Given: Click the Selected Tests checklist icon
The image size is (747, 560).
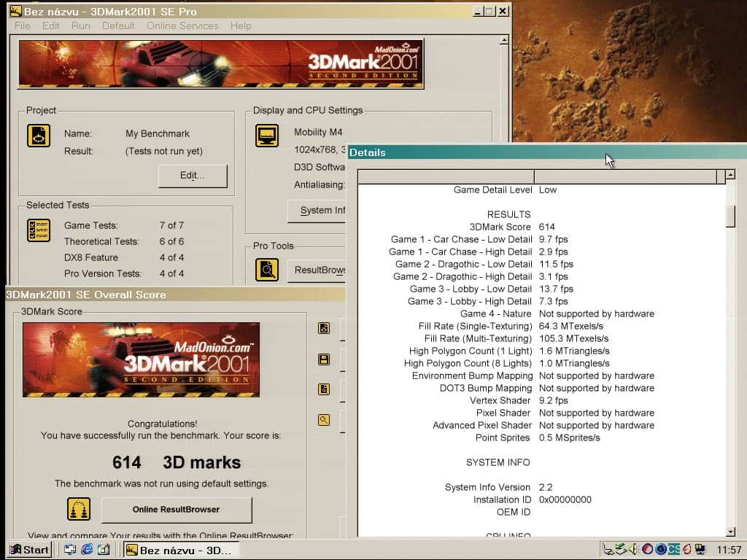Looking at the screenshot, I should [39, 230].
